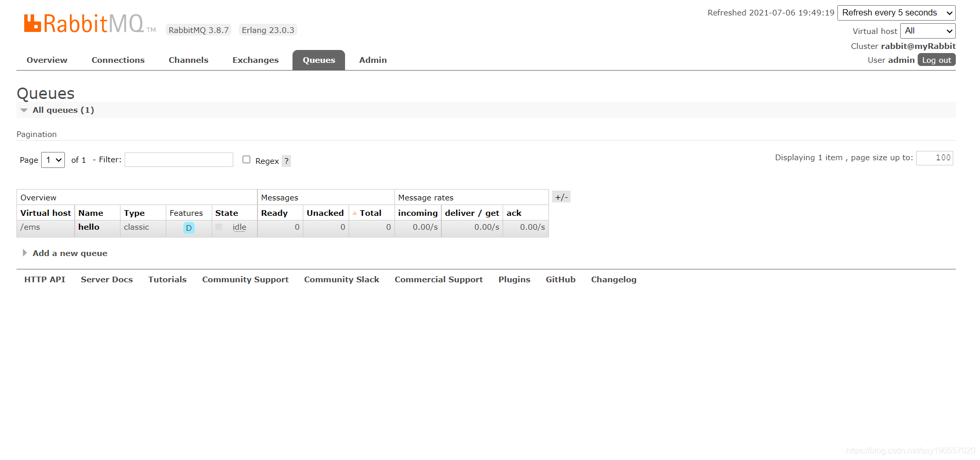Screen dimensions: 980x460
Task: Open the Tutorials link
Action: 167,280
